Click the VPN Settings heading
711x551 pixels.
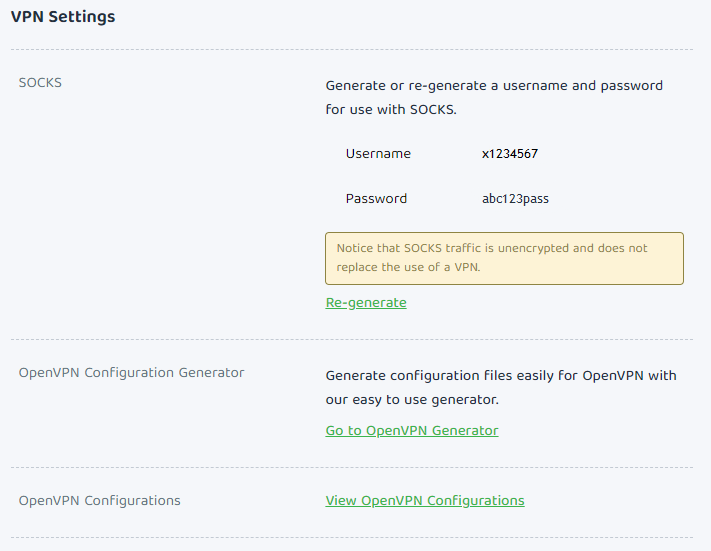coord(63,17)
